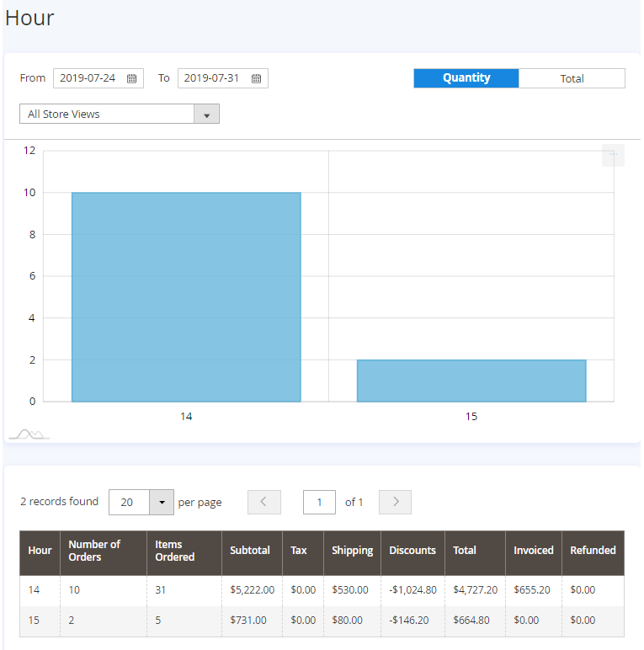Click the From date input field
Image resolution: width=644 pixels, height=650 pixels.
pyautogui.click(x=88, y=78)
